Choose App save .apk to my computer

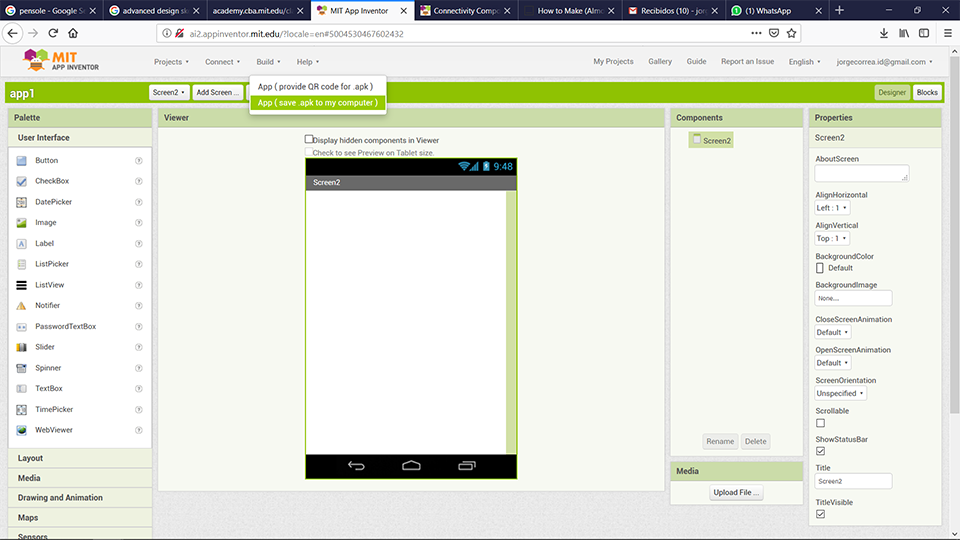coord(318,103)
